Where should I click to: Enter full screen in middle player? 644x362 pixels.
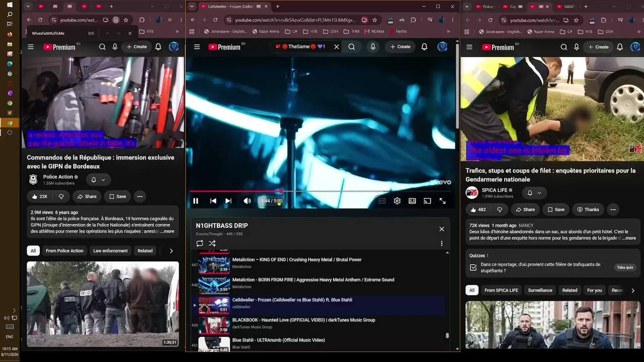coord(442,201)
